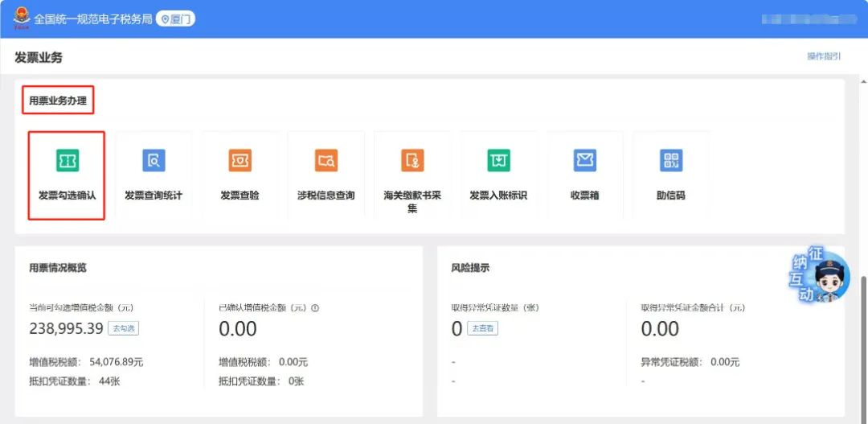Click the scrollbar up arrow
Screen dimensions: 868x424
[x=863, y=81]
